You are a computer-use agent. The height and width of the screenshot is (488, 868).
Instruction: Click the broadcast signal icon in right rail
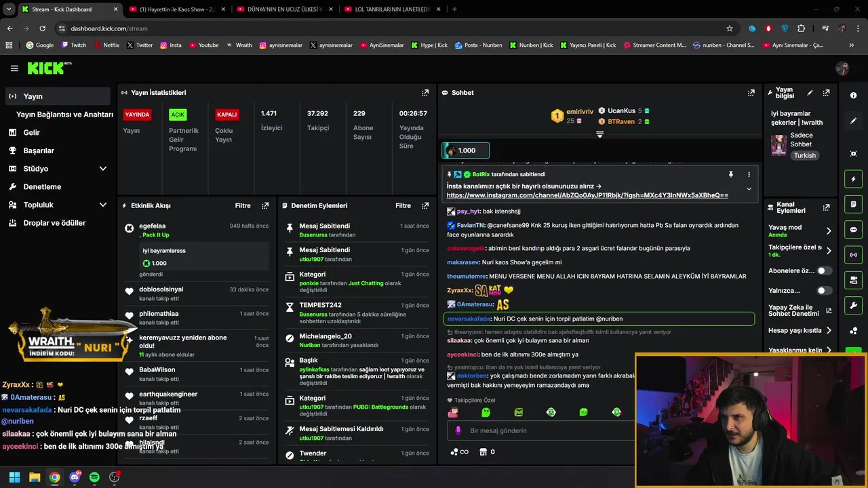click(854, 255)
